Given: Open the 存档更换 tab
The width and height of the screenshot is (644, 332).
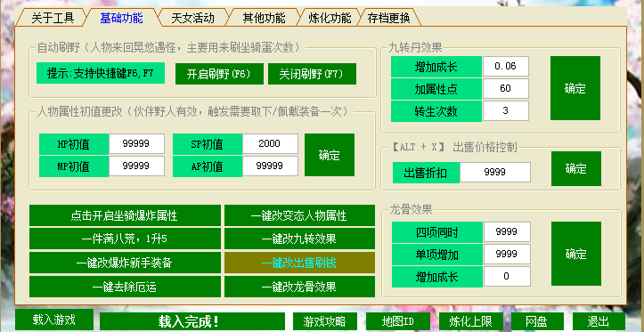Looking at the screenshot, I should 389,18.
